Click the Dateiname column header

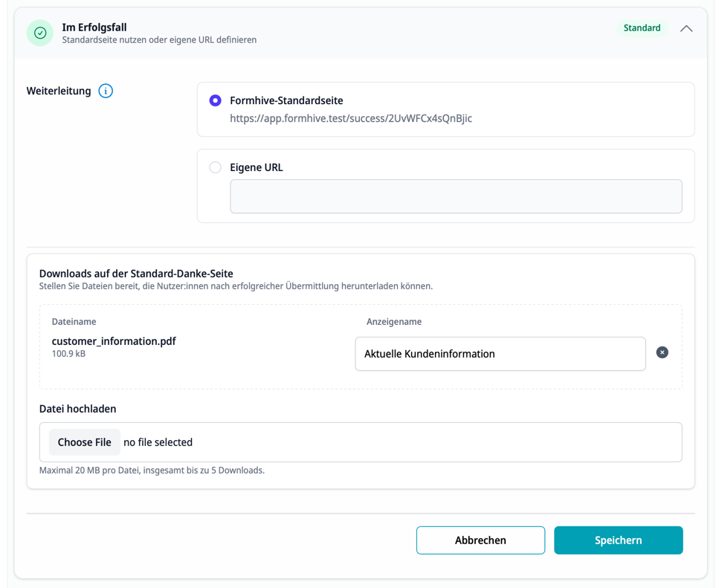click(x=74, y=322)
